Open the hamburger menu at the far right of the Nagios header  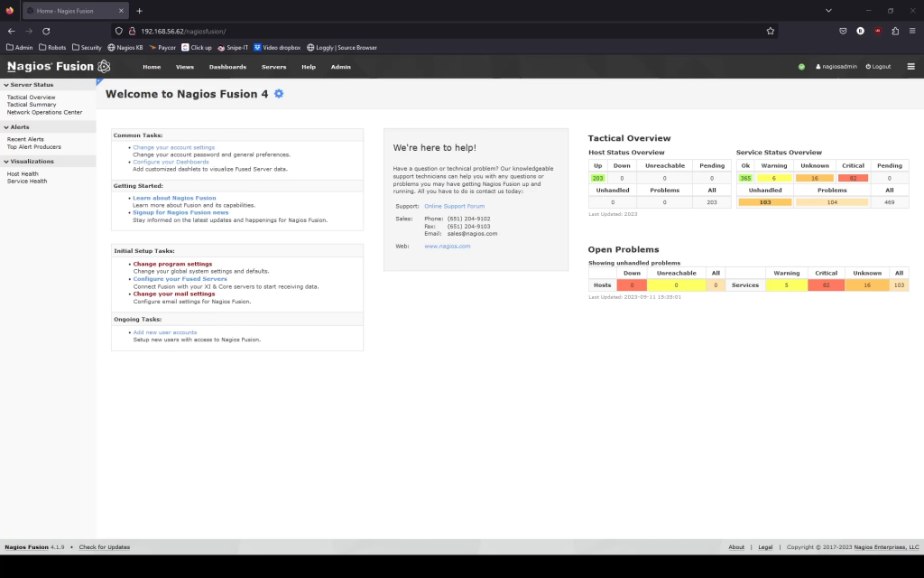point(910,66)
